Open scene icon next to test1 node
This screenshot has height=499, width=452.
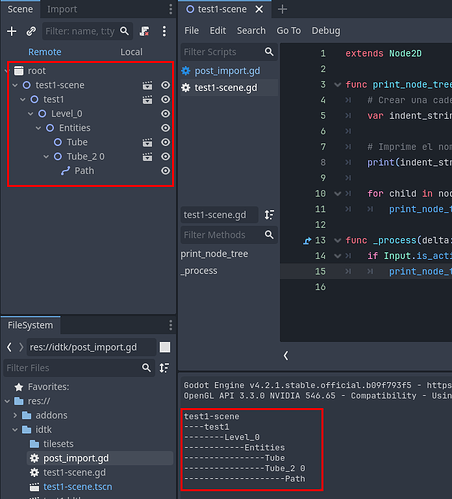tap(148, 100)
